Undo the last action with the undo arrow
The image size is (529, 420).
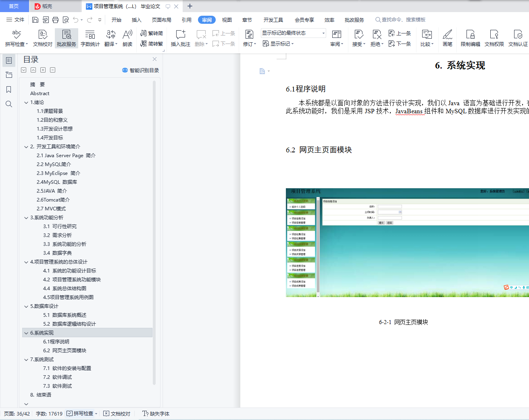(75, 20)
